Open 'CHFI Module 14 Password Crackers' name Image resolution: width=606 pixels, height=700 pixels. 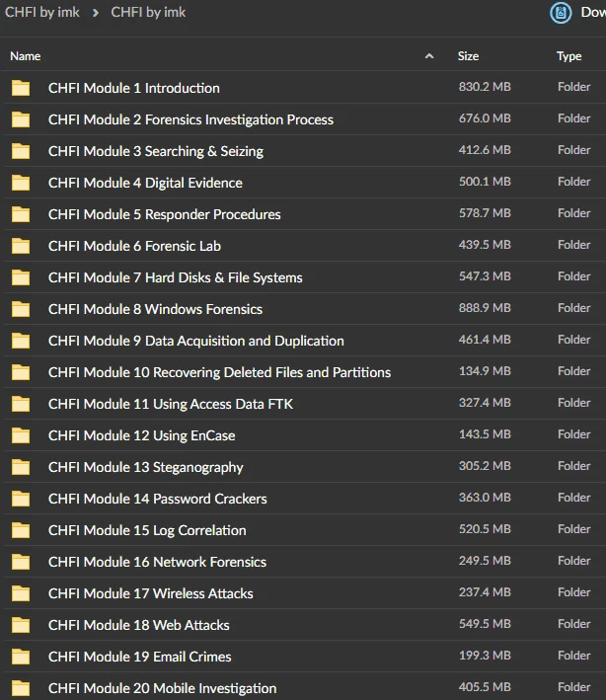(158, 499)
